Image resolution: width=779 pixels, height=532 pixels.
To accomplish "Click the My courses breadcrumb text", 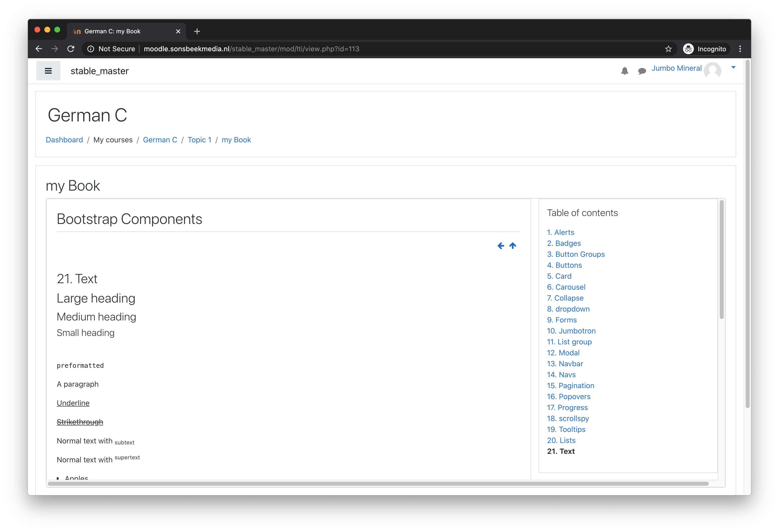I will (x=113, y=140).
